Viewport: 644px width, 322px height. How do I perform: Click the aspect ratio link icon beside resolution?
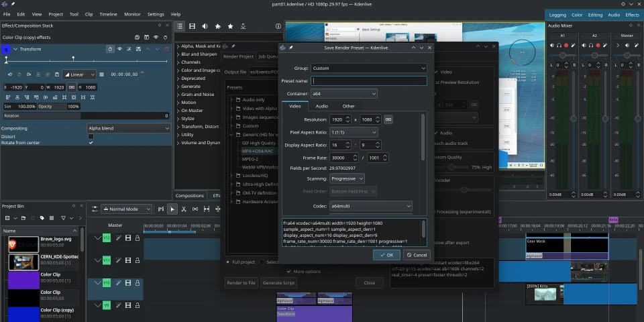pyautogui.click(x=388, y=119)
